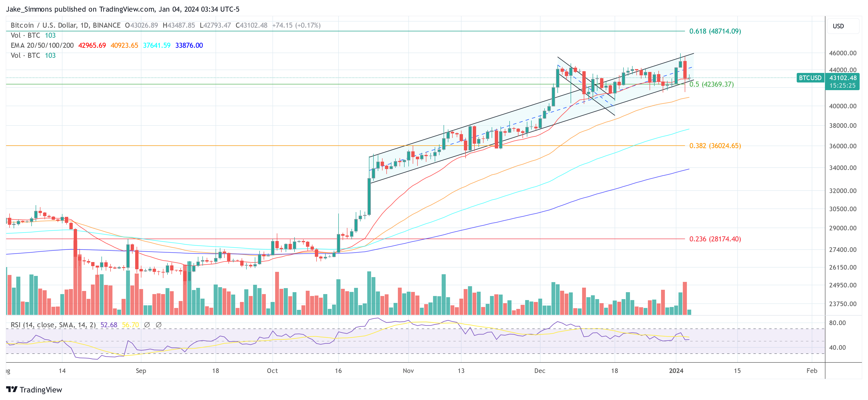Click the Oct label on the time axis

[x=272, y=371]
